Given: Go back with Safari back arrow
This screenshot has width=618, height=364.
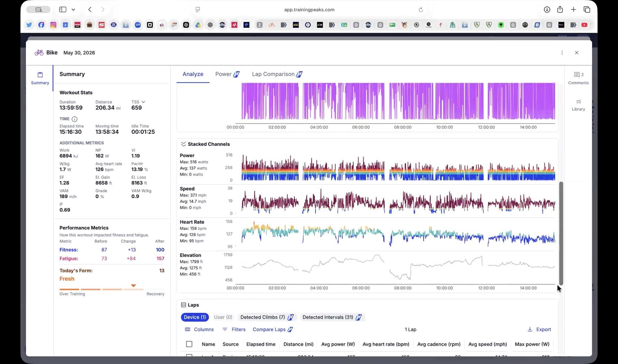Looking at the screenshot, I should coord(90,9).
